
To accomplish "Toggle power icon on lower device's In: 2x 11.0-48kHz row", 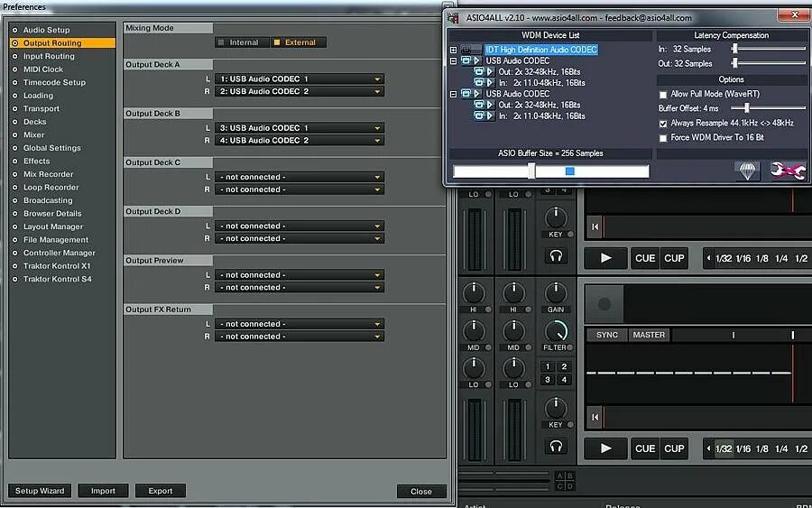I will (479, 116).
